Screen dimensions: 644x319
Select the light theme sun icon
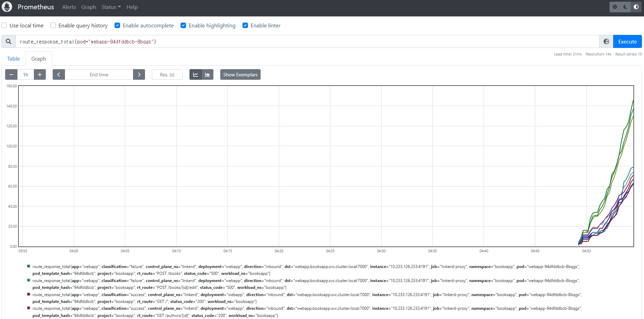coord(615,7)
